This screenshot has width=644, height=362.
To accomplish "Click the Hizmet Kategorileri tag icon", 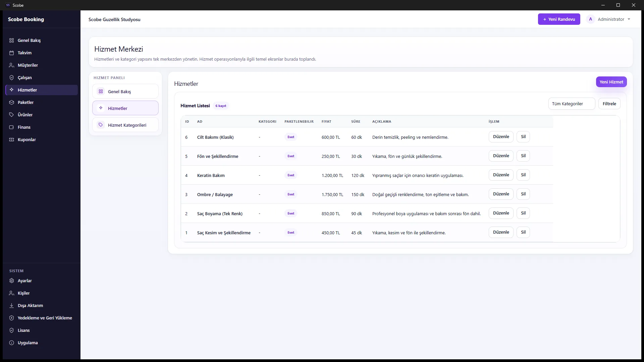I will (x=101, y=125).
